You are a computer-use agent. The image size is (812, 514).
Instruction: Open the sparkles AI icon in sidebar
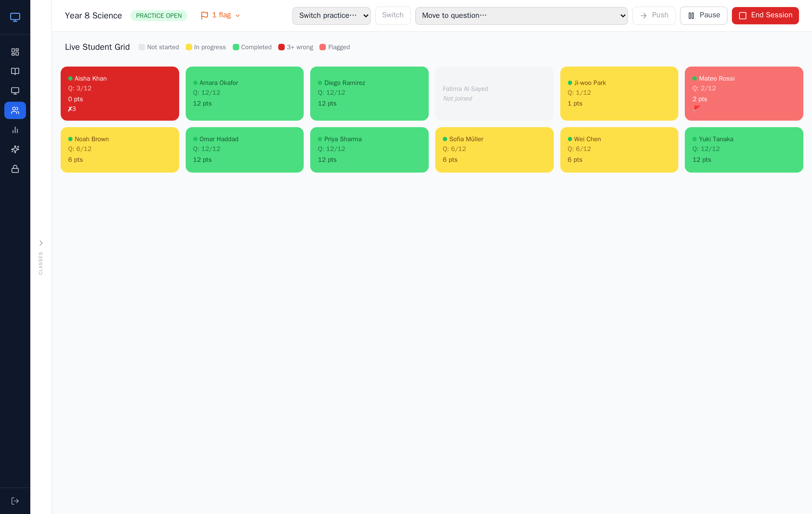tap(15, 149)
